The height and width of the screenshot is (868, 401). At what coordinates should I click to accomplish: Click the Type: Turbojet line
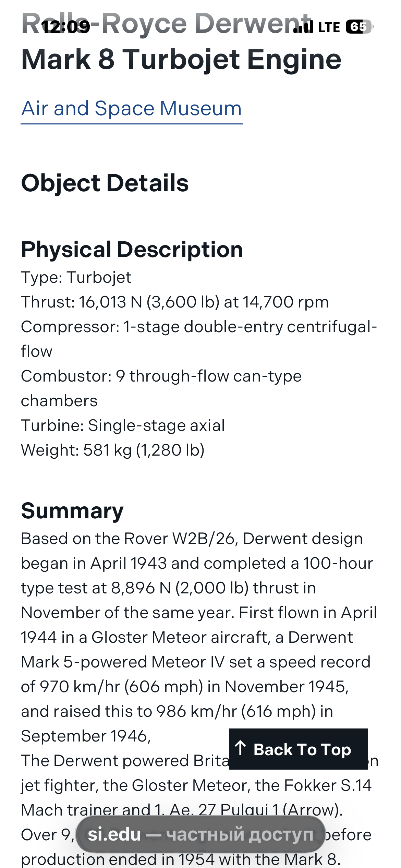tap(76, 277)
